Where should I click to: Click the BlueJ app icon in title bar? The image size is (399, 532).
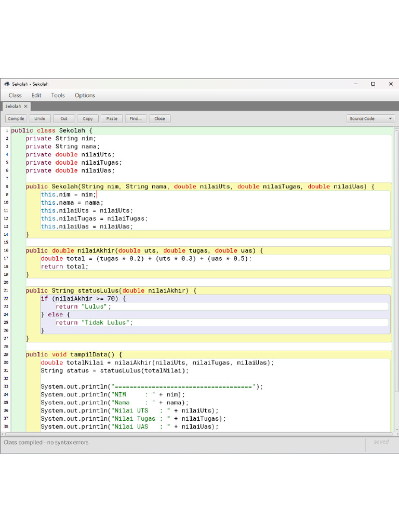[x=7, y=84]
